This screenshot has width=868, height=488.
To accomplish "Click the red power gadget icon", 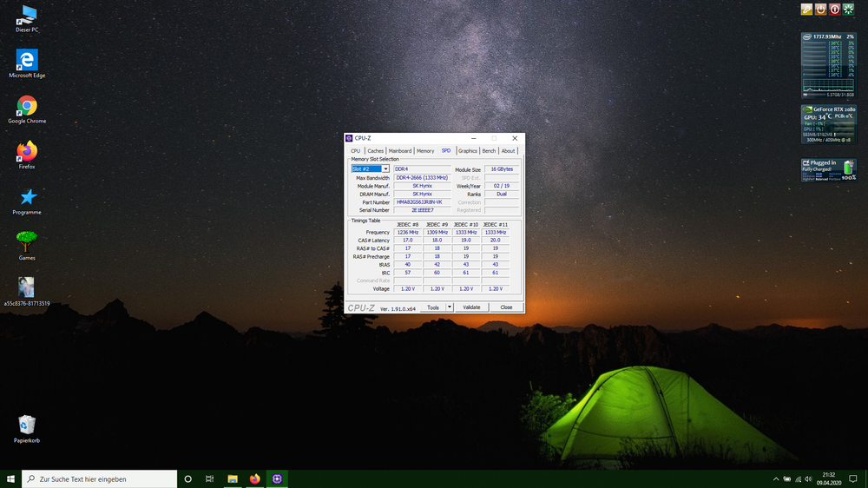I will tap(834, 10).
